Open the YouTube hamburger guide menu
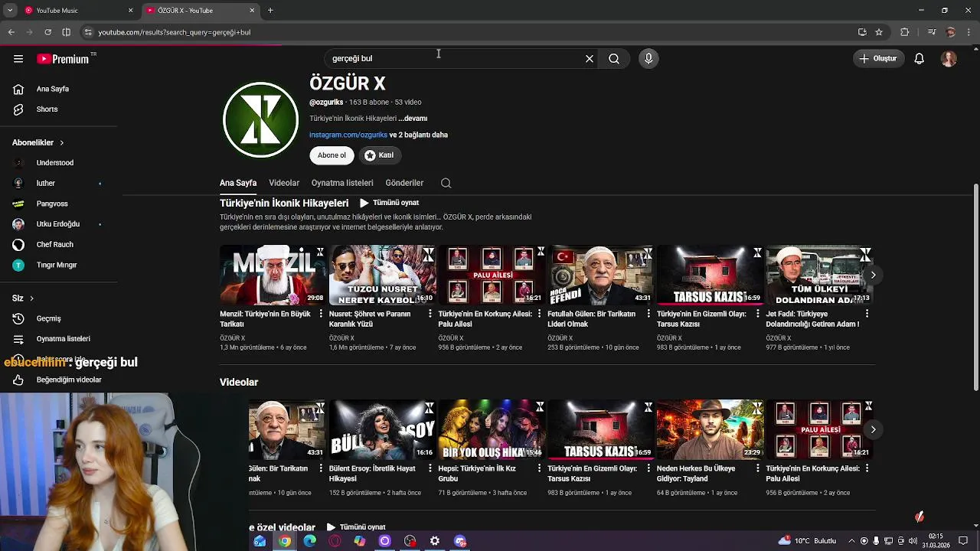Screen dimensions: 980x551 pos(18,59)
